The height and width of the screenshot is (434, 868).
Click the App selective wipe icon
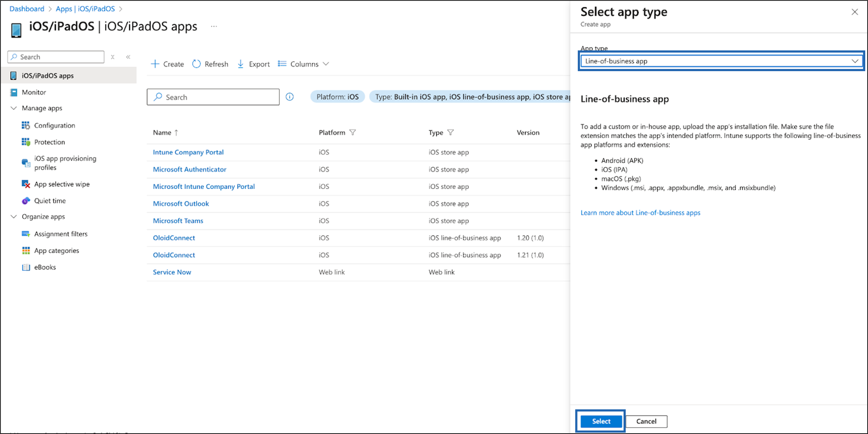coord(26,184)
